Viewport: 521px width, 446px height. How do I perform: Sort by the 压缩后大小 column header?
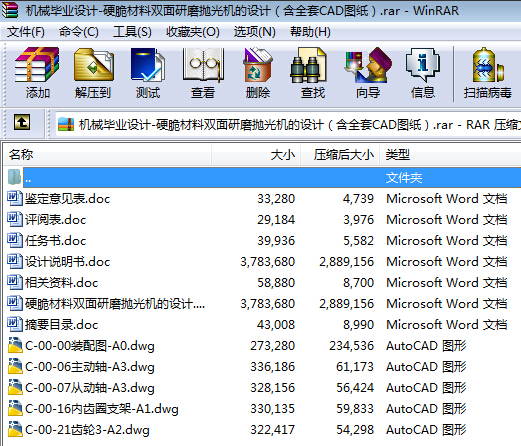[340, 155]
